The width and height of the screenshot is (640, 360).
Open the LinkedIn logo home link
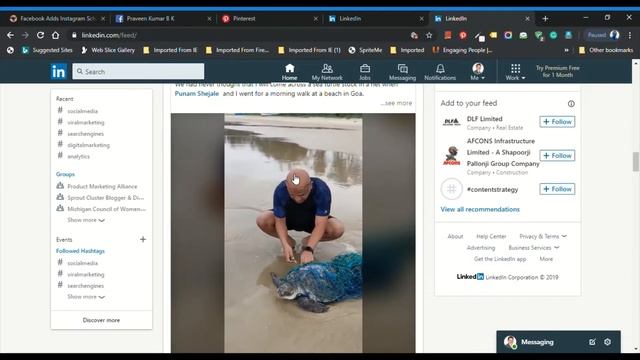tap(58, 71)
